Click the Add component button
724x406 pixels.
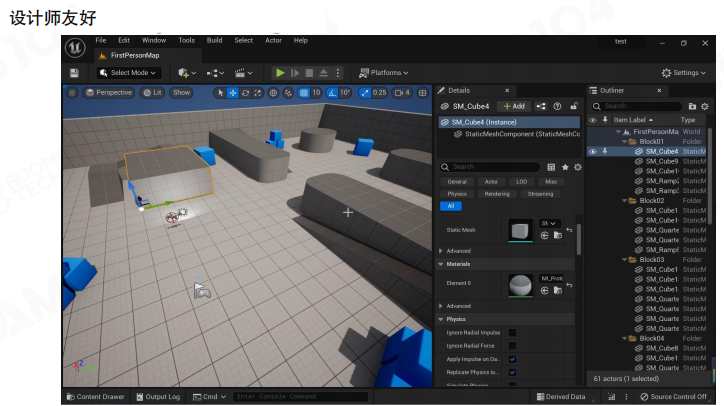click(513, 106)
